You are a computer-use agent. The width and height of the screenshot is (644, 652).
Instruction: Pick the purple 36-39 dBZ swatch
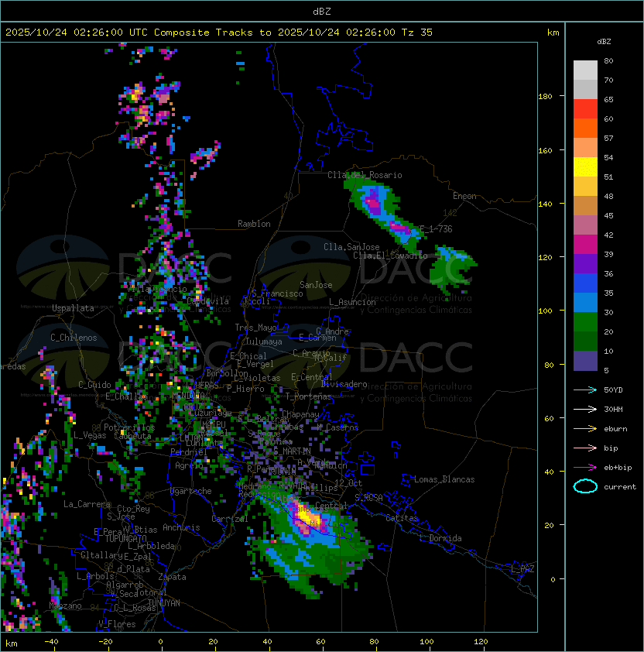click(x=585, y=263)
